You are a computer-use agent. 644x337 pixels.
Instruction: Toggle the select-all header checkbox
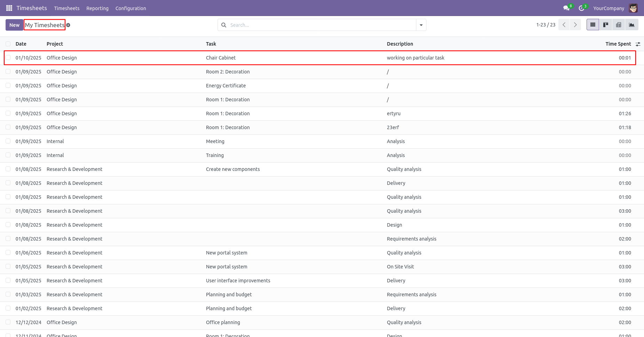(8, 44)
